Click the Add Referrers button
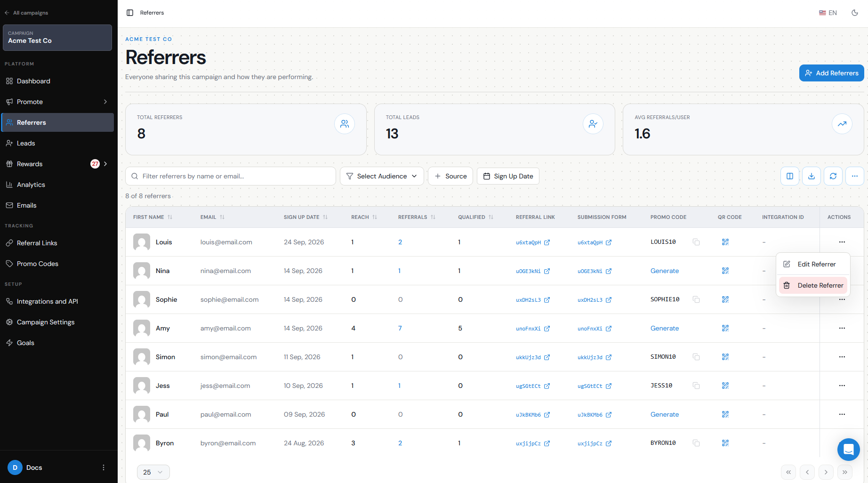The width and height of the screenshot is (868, 483). coord(831,73)
